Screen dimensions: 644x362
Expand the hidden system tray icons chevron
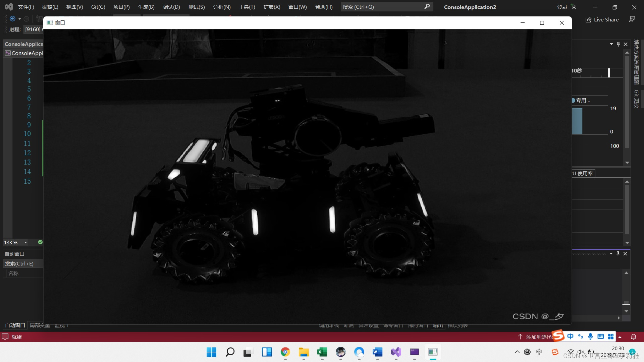coord(517,352)
